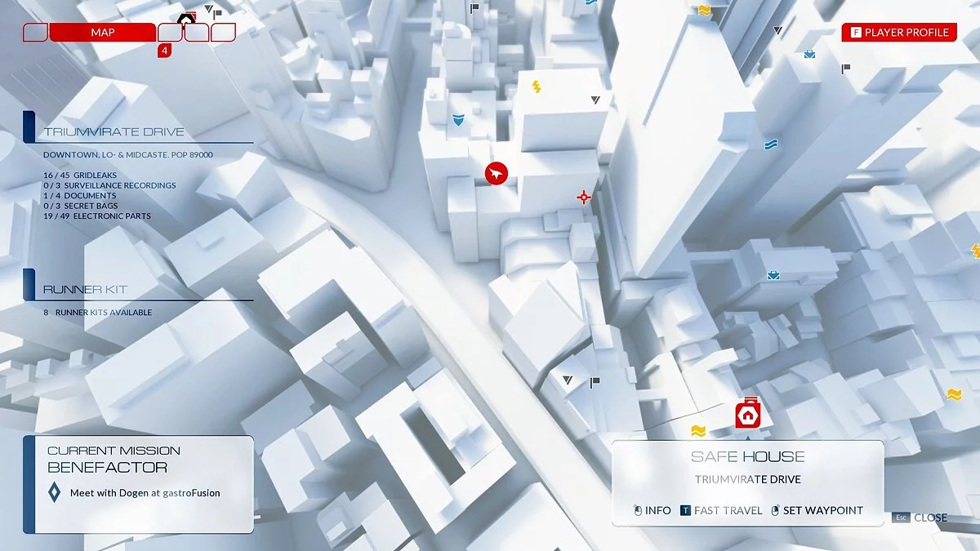Open tab with the 4 badge

pyautogui.click(x=170, y=33)
